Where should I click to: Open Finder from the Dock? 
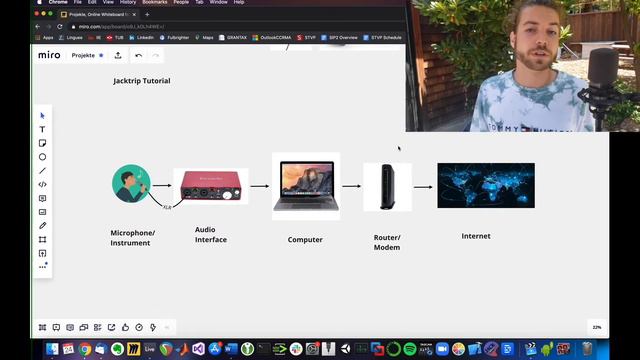point(52,349)
